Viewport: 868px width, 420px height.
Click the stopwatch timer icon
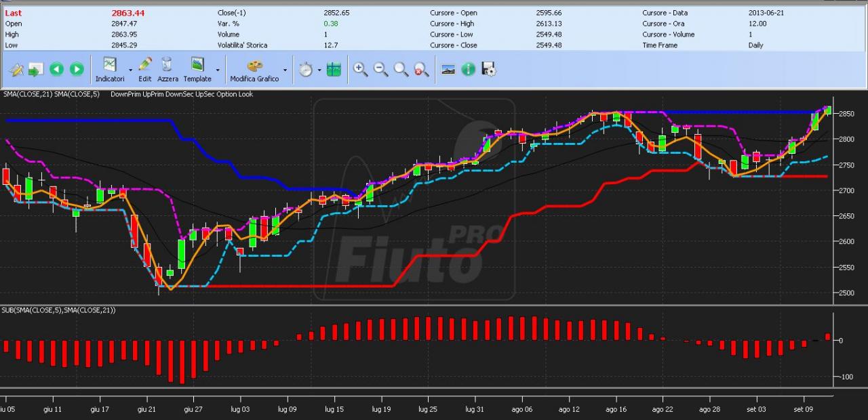click(306, 69)
